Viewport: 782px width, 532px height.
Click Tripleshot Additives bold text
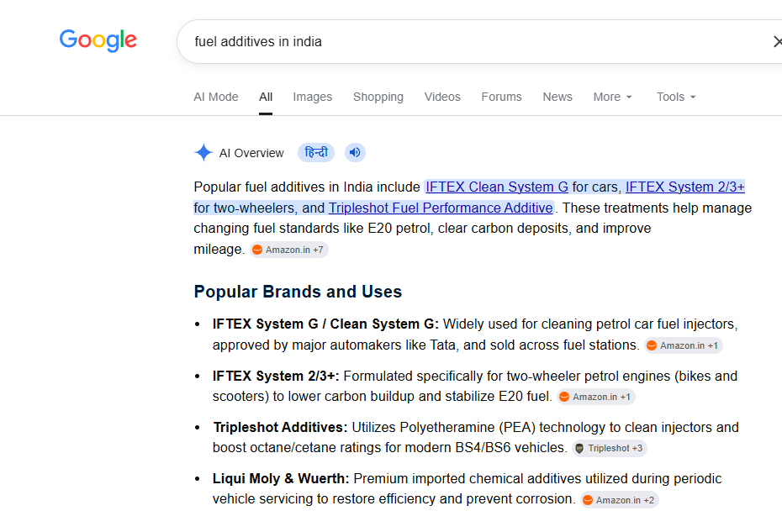[280, 427]
